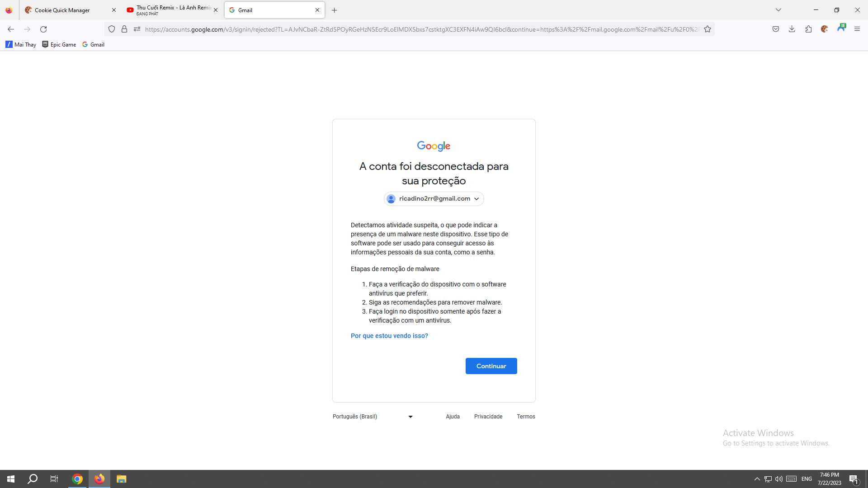Image resolution: width=868 pixels, height=488 pixels.
Task: Open the clock showing 7:46 PM
Action: [x=829, y=479]
